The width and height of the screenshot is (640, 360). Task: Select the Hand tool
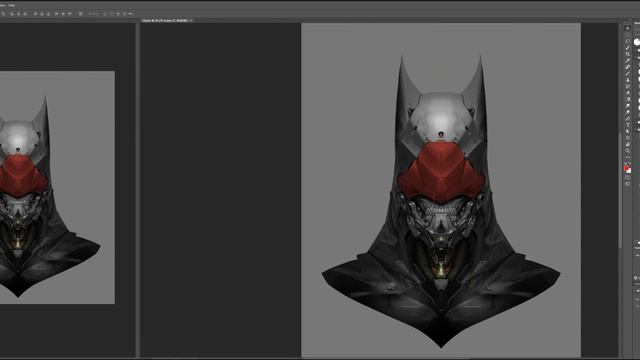tap(627, 144)
